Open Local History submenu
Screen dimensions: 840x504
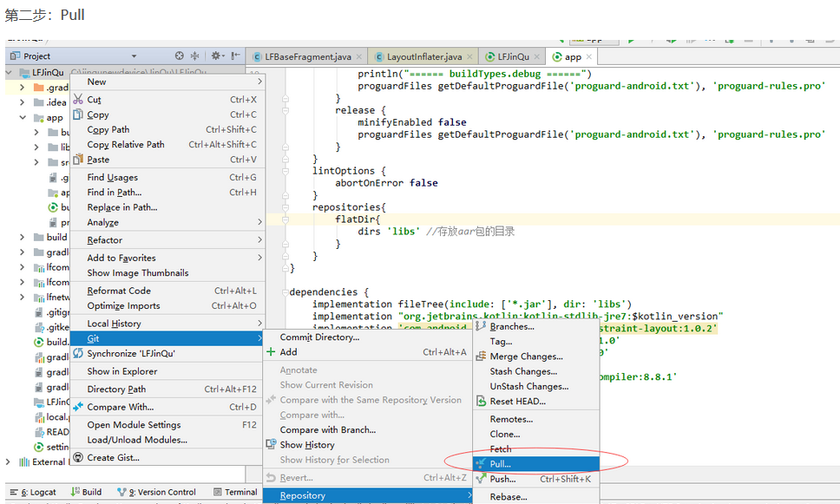point(167,323)
